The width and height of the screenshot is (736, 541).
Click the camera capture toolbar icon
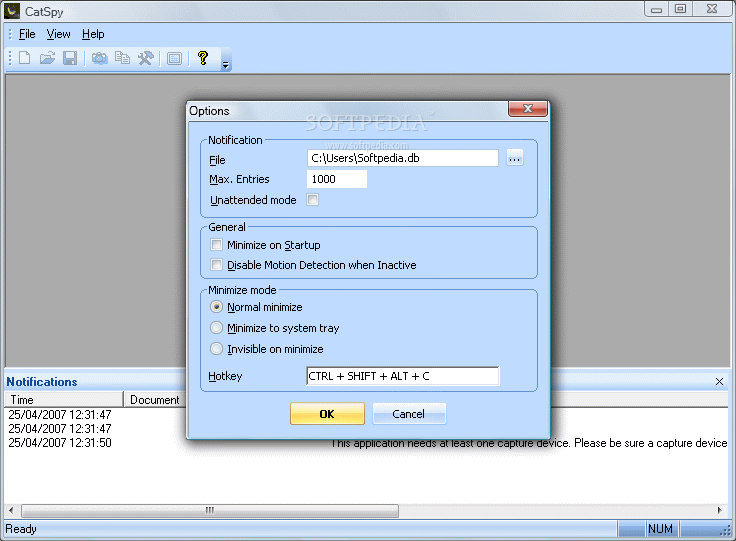(x=100, y=58)
